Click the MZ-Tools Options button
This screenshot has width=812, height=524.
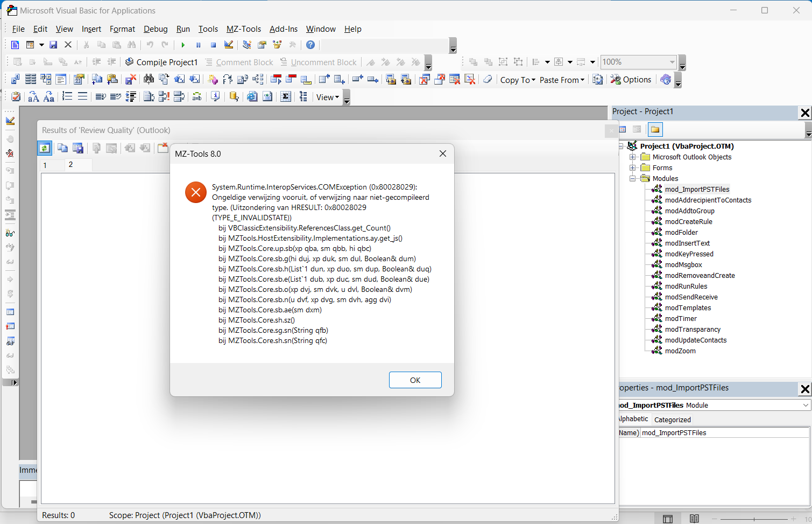631,80
